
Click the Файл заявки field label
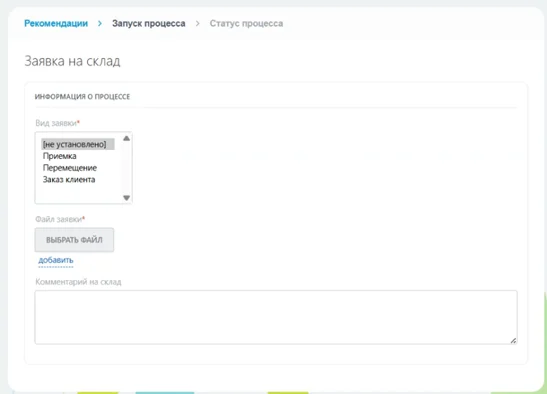60,219
